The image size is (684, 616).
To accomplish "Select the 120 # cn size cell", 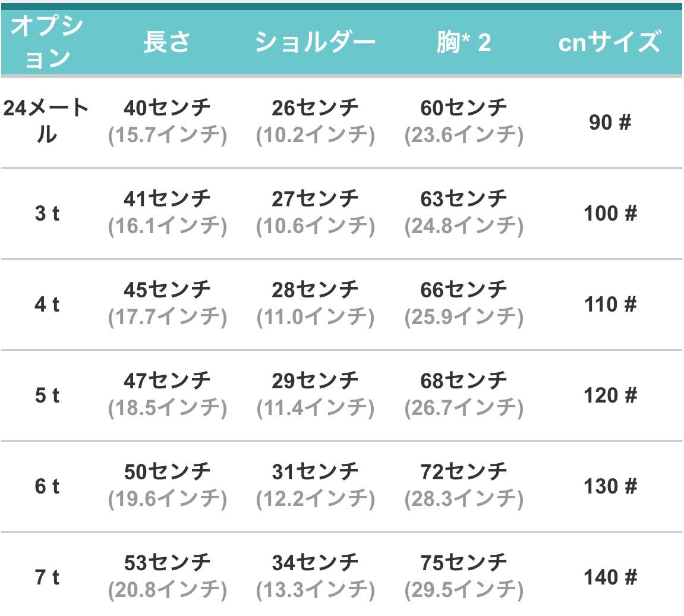I will pyautogui.click(x=610, y=395).
